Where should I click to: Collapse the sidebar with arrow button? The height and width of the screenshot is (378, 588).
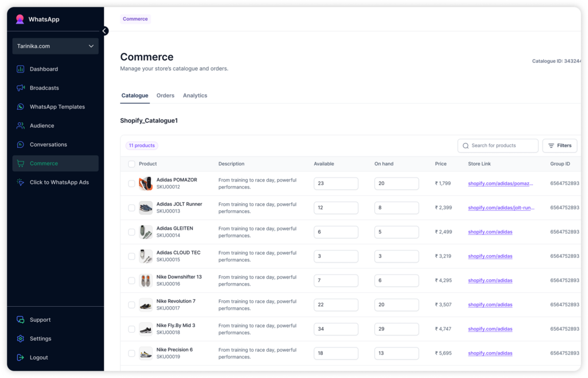point(105,31)
